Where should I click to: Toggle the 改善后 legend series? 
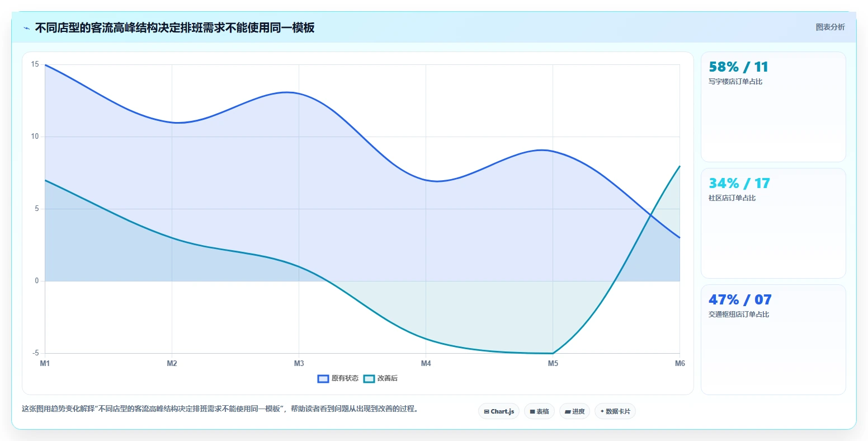380,378
